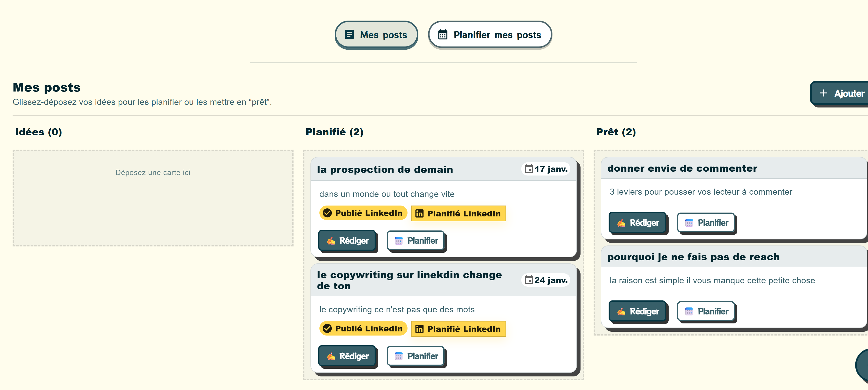868x390 pixels.
Task: Switch to Planifier mes posts tab
Action: click(x=490, y=35)
